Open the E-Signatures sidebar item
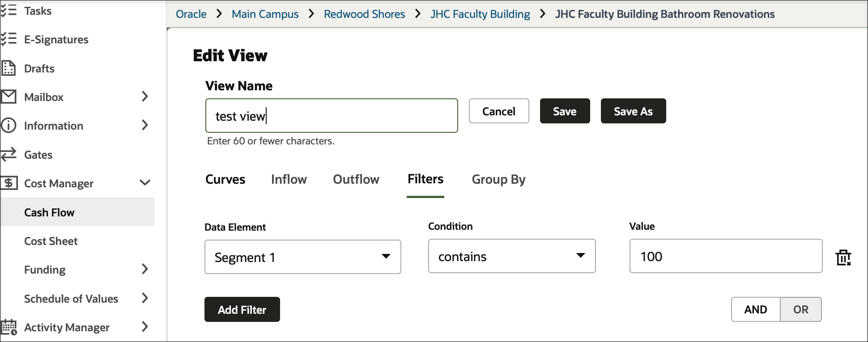The height and width of the screenshot is (342, 868). pyautogui.click(x=56, y=39)
